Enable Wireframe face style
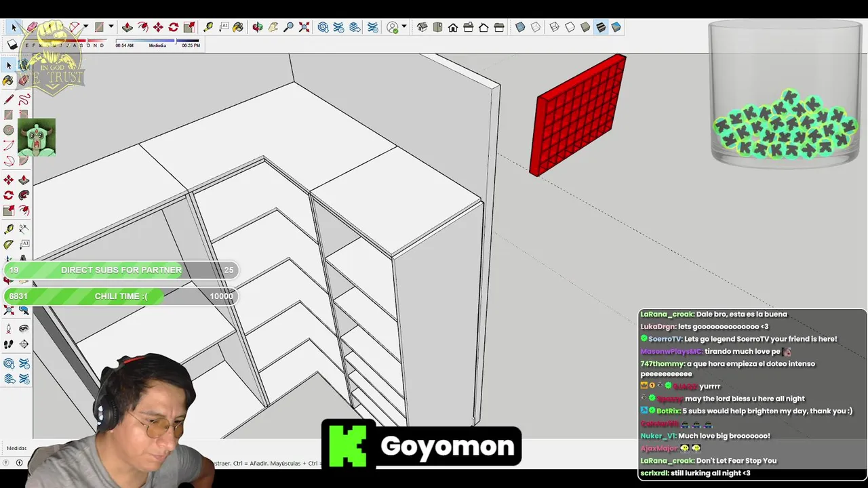This screenshot has height=488, width=868. point(554,27)
